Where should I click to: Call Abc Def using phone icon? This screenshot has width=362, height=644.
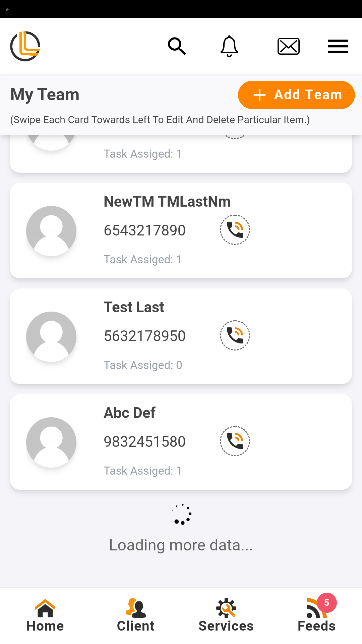pyautogui.click(x=235, y=441)
